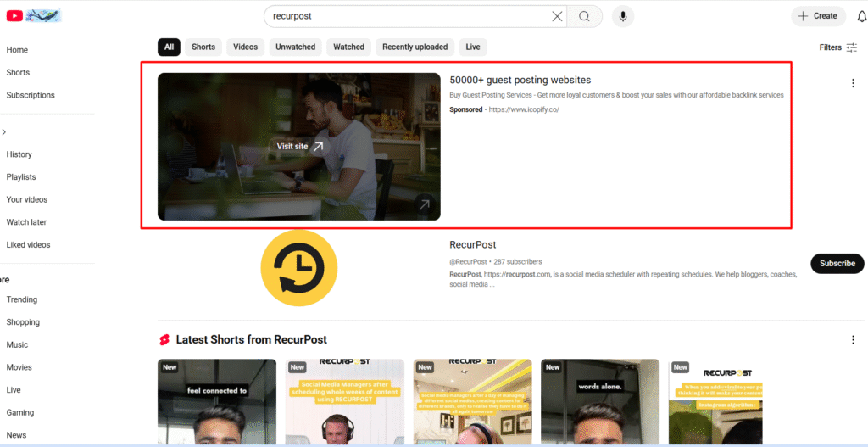The height and width of the screenshot is (447, 868).
Task: Click Visit site on the sponsored thumbnail
Action: point(299,147)
